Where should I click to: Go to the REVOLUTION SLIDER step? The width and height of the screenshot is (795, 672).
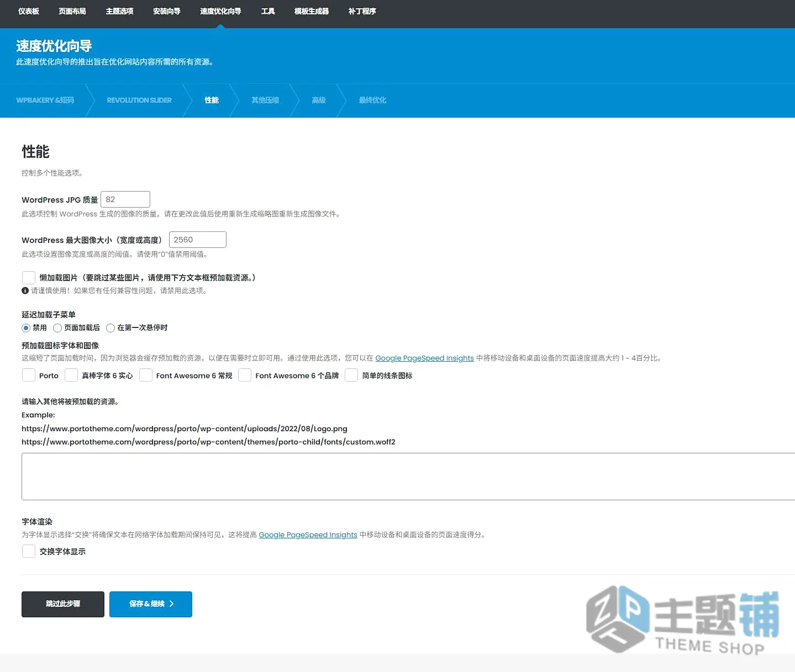pos(139,100)
